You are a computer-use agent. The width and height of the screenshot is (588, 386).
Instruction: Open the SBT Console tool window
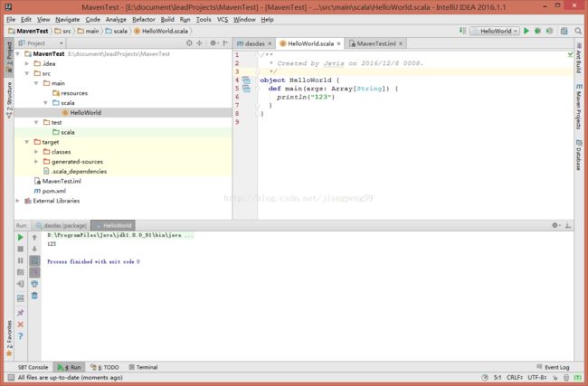(x=33, y=367)
